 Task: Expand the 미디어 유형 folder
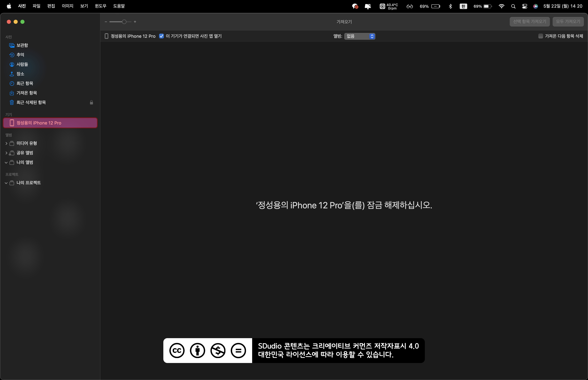[x=6, y=143]
